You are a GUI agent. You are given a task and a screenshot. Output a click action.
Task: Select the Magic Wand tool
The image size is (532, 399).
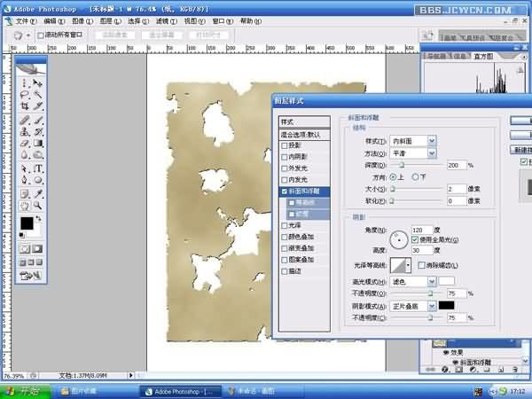[37, 94]
